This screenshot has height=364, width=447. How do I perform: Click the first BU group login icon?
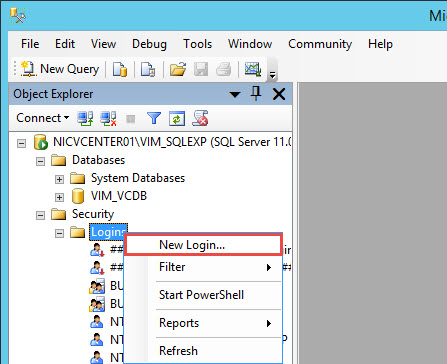[97, 286]
